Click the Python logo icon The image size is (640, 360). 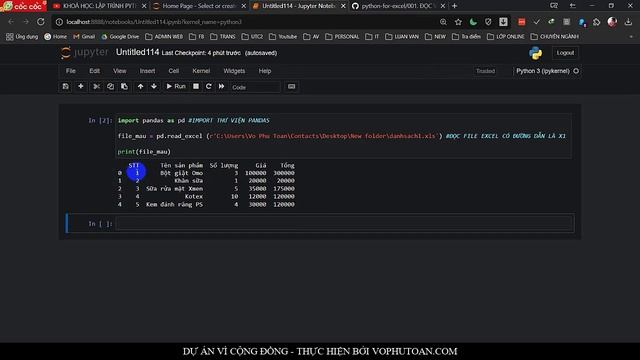(x=535, y=53)
